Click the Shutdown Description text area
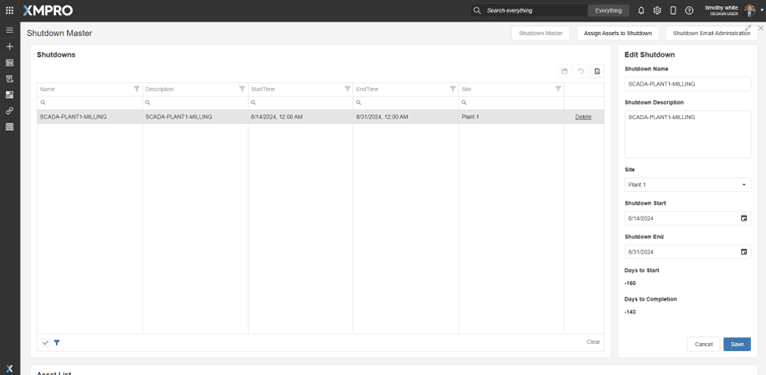Viewport: 766px width, 375px height. point(688,134)
